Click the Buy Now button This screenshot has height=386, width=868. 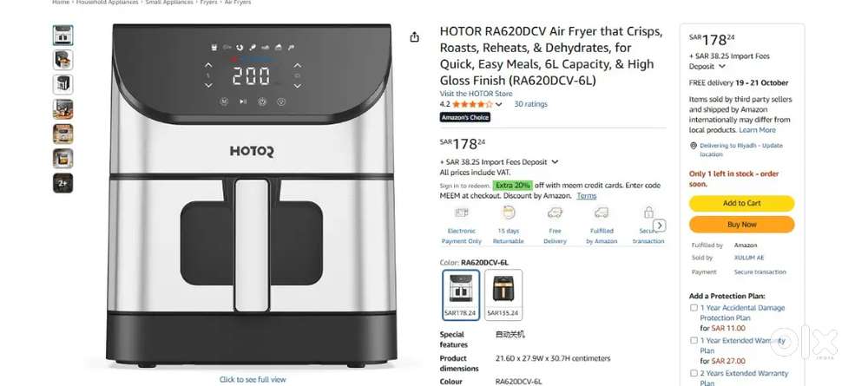[742, 225]
